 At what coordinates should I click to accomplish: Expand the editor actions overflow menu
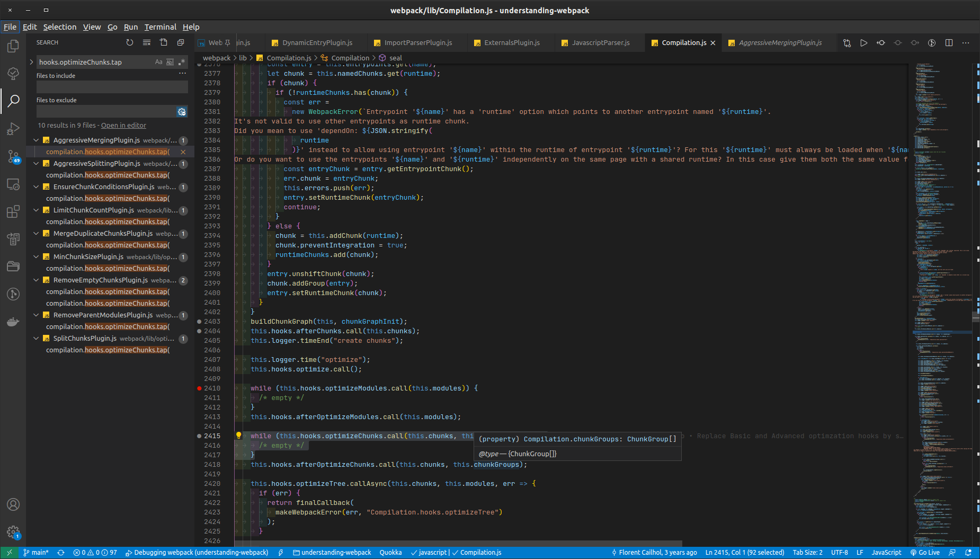point(966,43)
